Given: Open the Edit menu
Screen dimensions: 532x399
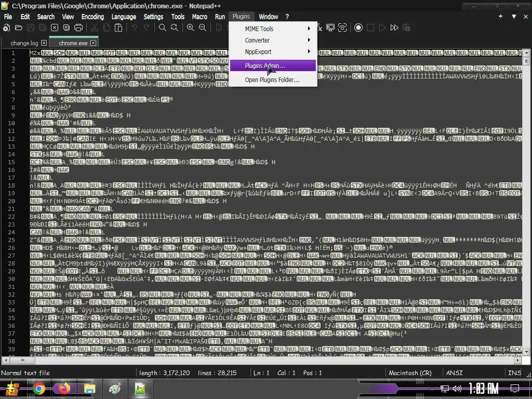Looking at the screenshot, I should pyautogui.click(x=25, y=17).
